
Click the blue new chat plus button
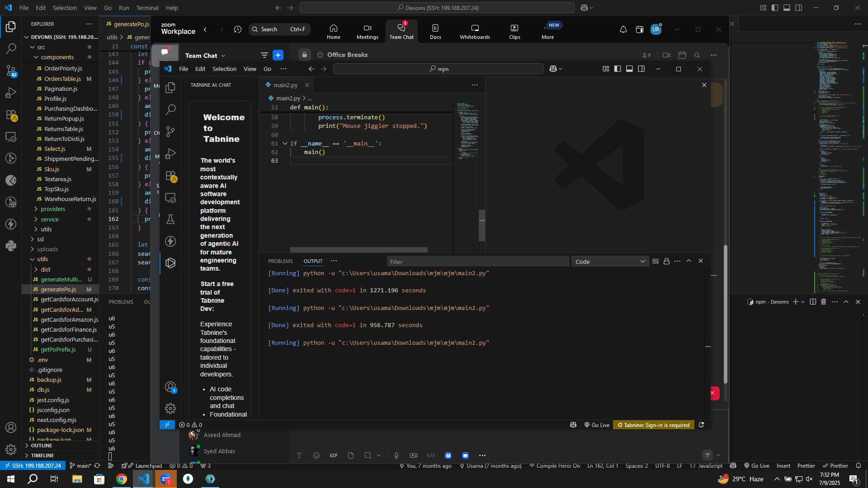pyautogui.click(x=278, y=55)
